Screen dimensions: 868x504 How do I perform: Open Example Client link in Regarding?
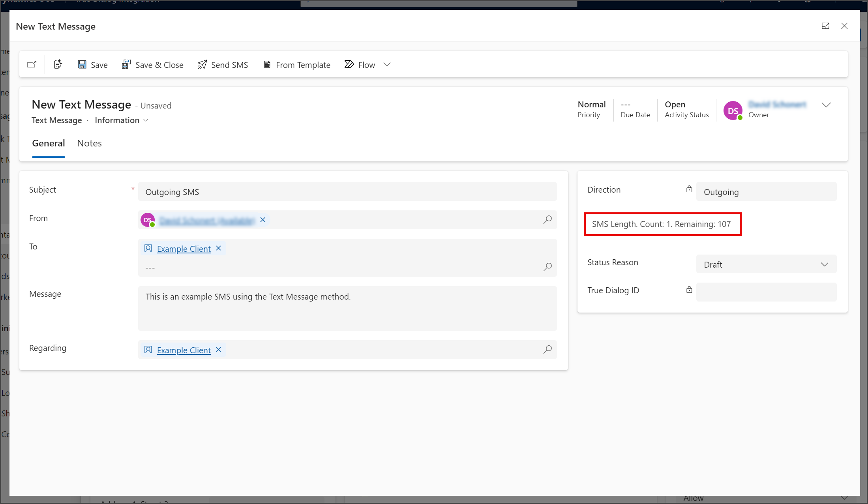(184, 350)
